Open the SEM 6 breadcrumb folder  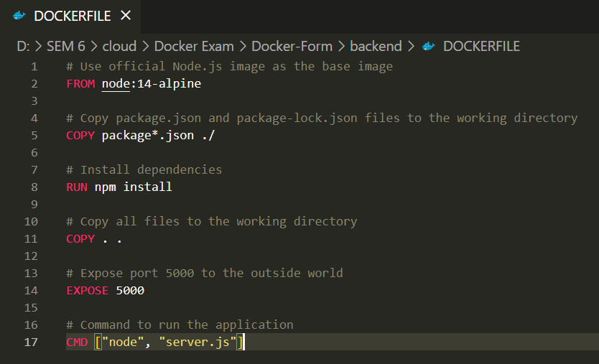coord(65,46)
